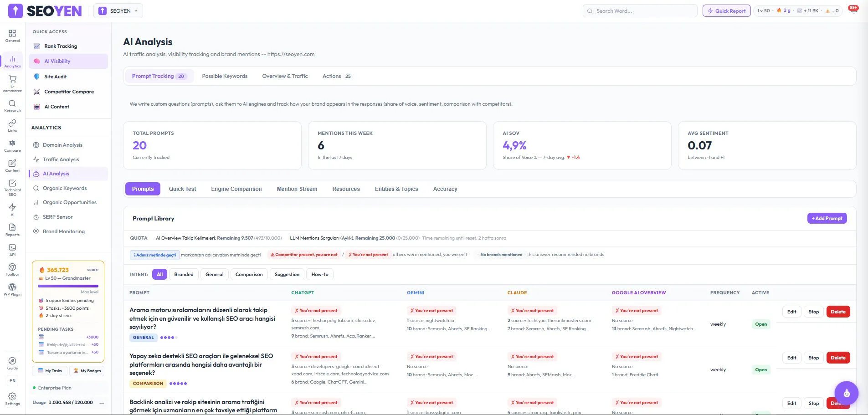Switch to the Prompt Tracking tab
868x415 pixels.
point(159,76)
